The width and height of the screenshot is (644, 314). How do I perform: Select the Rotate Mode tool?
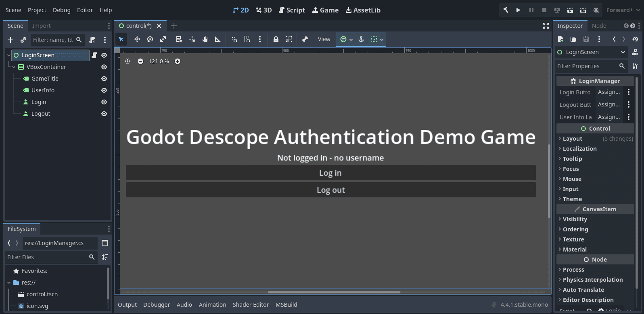point(150,39)
